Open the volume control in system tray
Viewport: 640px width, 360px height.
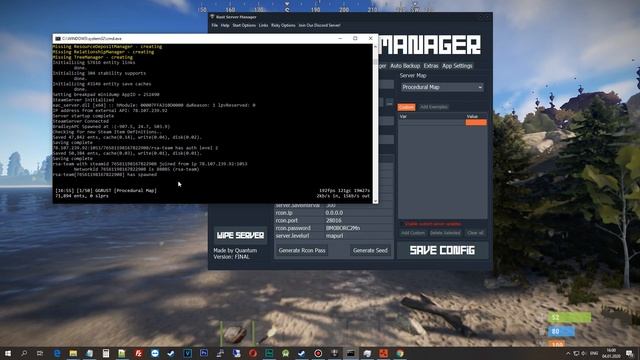coord(584,353)
